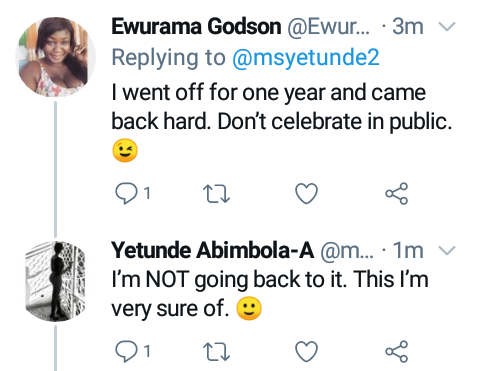Image resolution: width=477 pixels, height=371 pixels.
Task: Reply to Ewurama Godson's tweet
Action: tap(126, 193)
